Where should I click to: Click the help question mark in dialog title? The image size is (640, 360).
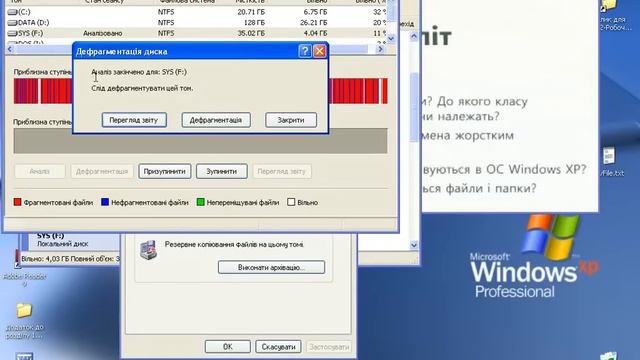[305, 51]
